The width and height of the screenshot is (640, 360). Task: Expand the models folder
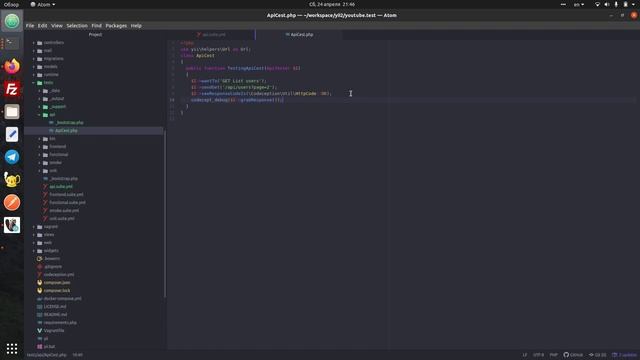click(51, 67)
